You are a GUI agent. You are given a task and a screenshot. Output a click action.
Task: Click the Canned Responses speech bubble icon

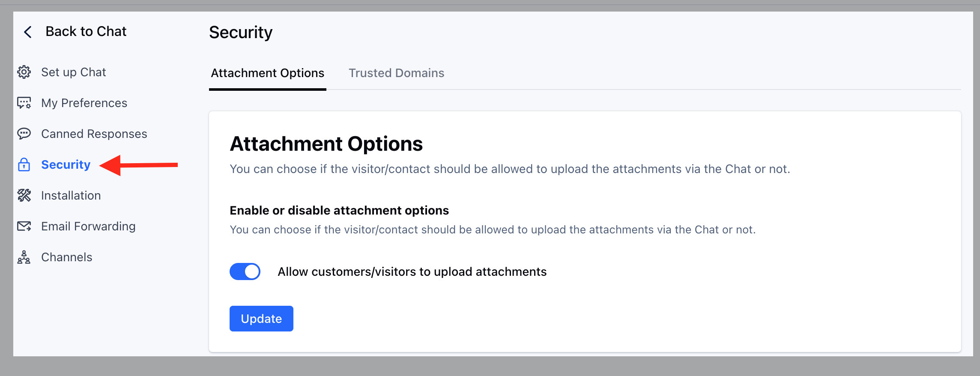pyautogui.click(x=24, y=134)
